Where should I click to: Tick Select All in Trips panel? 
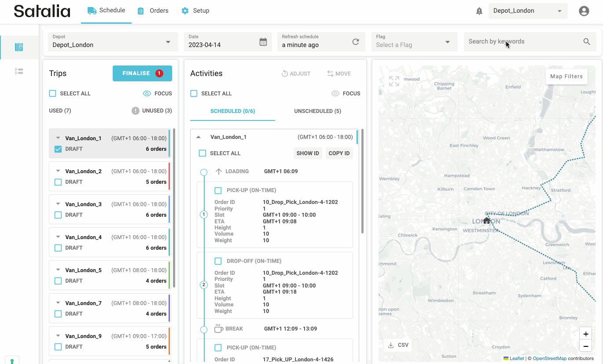53,94
